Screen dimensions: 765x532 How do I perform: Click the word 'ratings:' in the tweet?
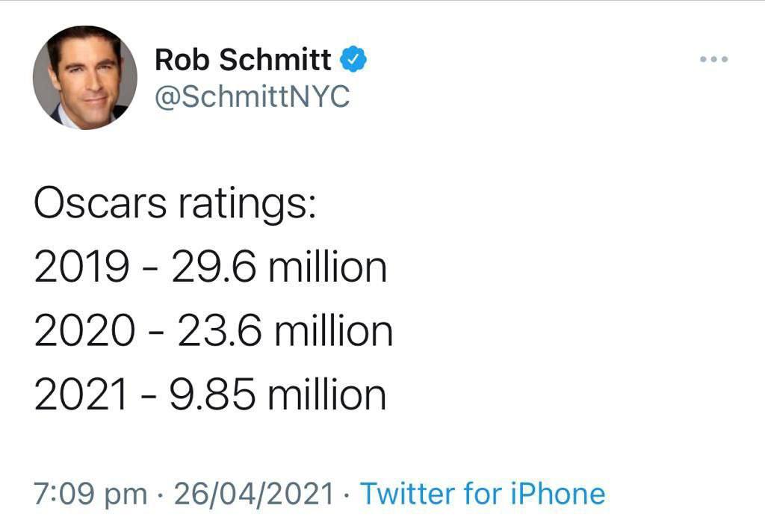[x=247, y=205]
